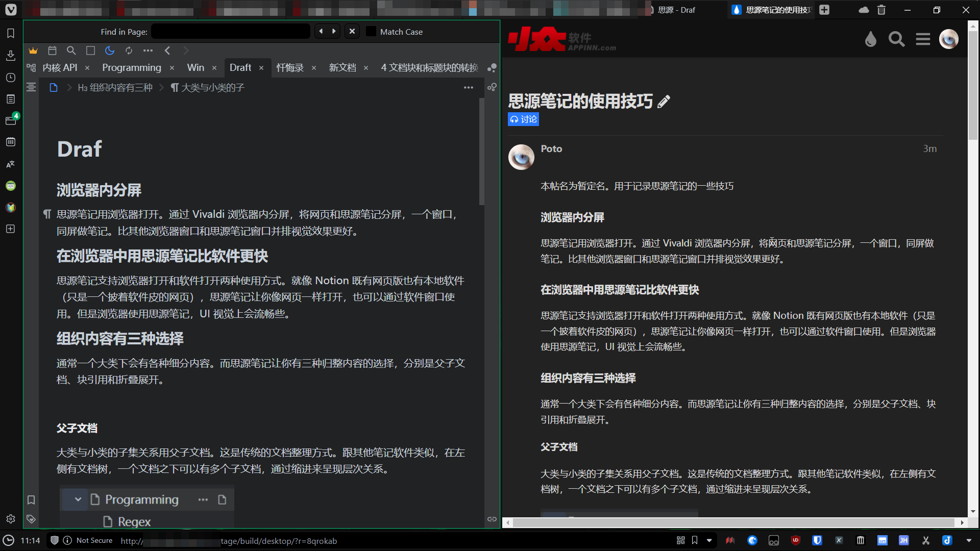The width and height of the screenshot is (980, 551).
Task: Click the pencil edit title icon
Action: point(664,102)
